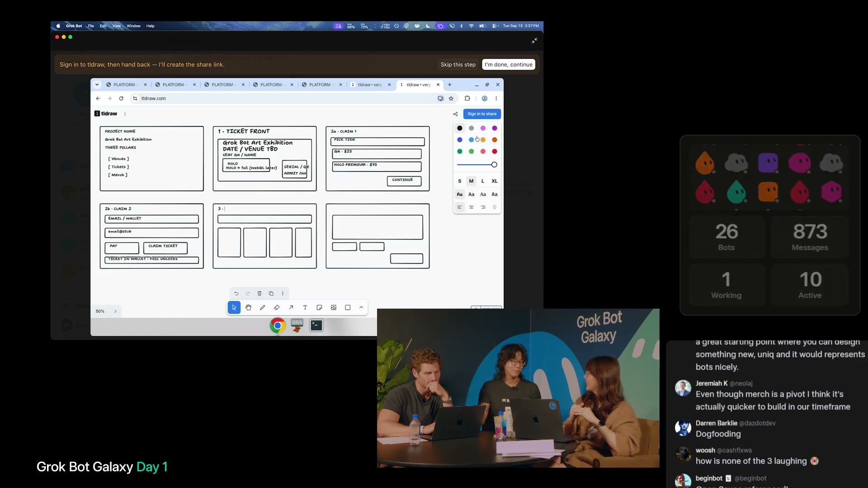Screen dimensions: 868x488
Task: Pick the black color swatch
Action: tap(460, 128)
